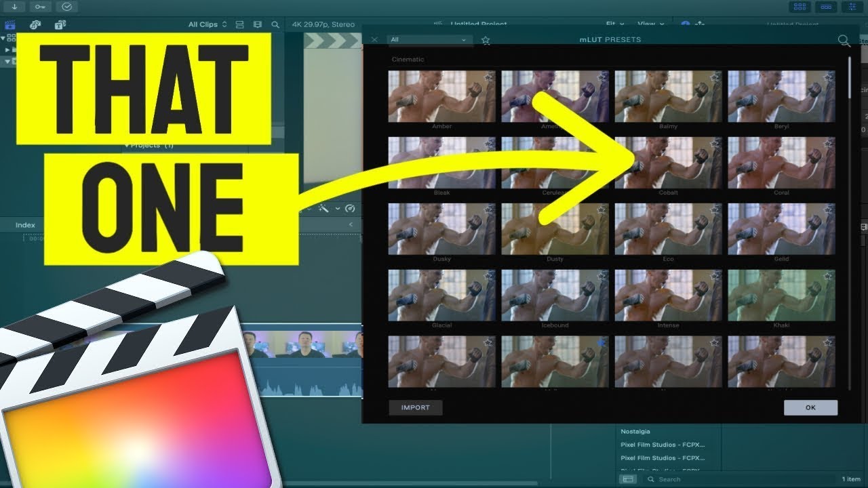The width and height of the screenshot is (868, 488).
Task: Open the titles and generators sidebar
Action: click(x=60, y=25)
